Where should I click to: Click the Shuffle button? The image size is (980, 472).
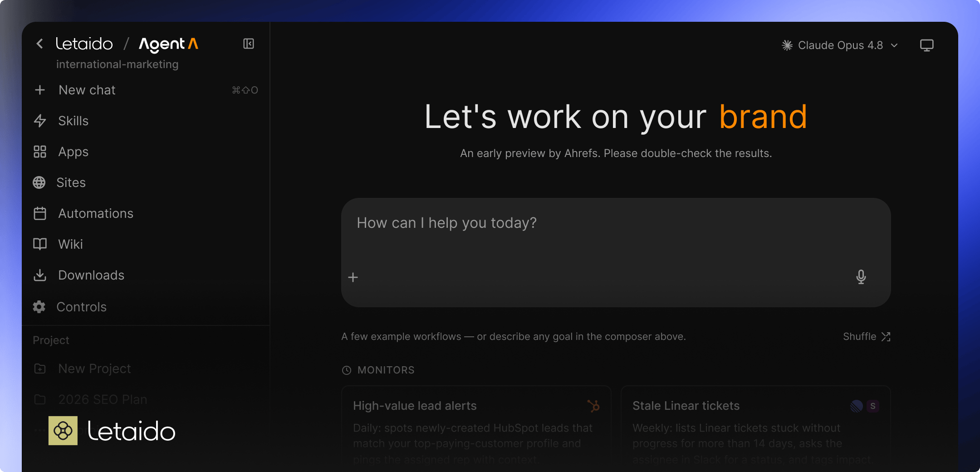[x=867, y=337]
